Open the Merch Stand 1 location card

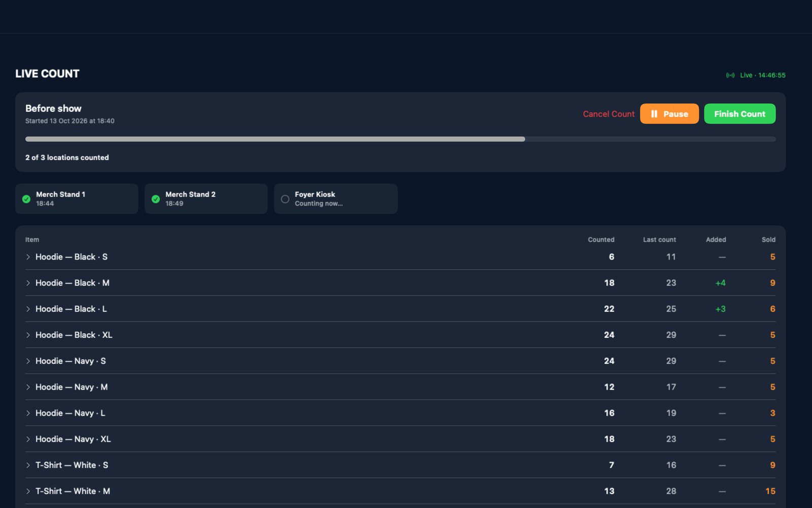click(x=77, y=199)
